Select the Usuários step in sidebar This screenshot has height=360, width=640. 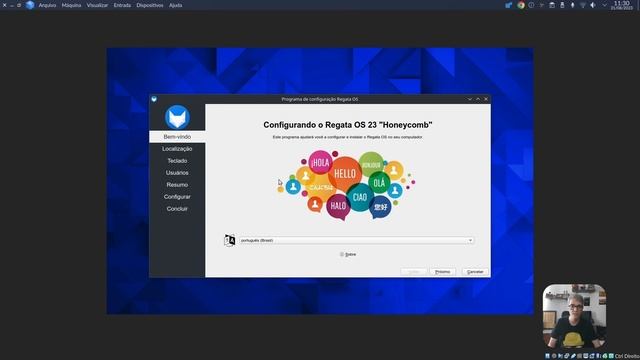(177, 173)
